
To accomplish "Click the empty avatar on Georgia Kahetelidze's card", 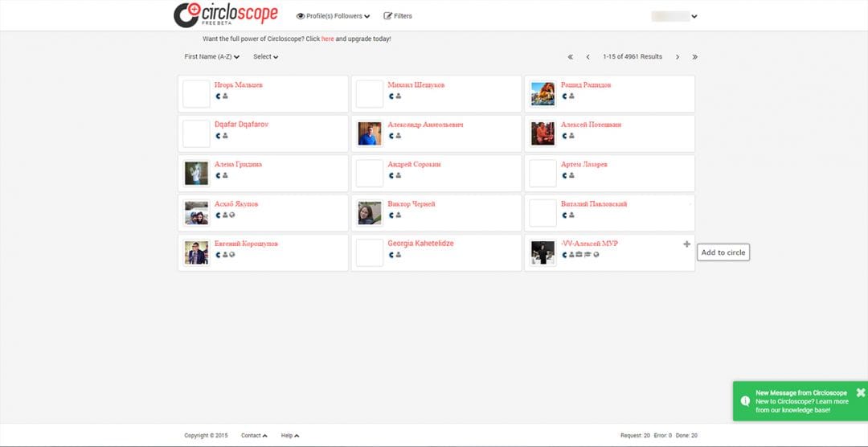I will [x=369, y=252].
